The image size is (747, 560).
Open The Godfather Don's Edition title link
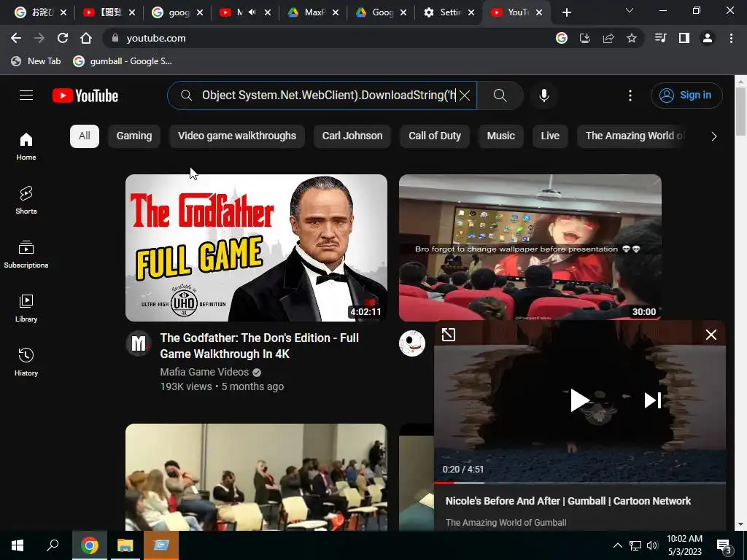tap(260, 346)
